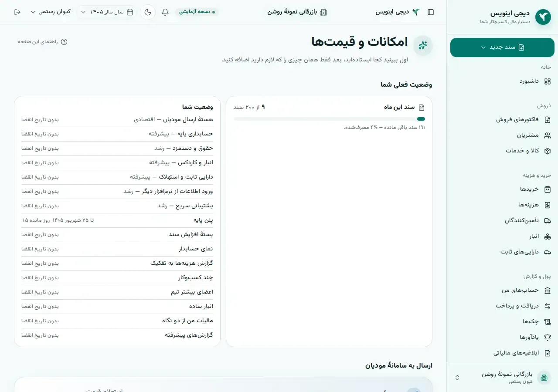Click the ۱۹۱ سند باقی مانده text
Image resolution: width=558 pixels, height=392 pixels.
[403, 128]
